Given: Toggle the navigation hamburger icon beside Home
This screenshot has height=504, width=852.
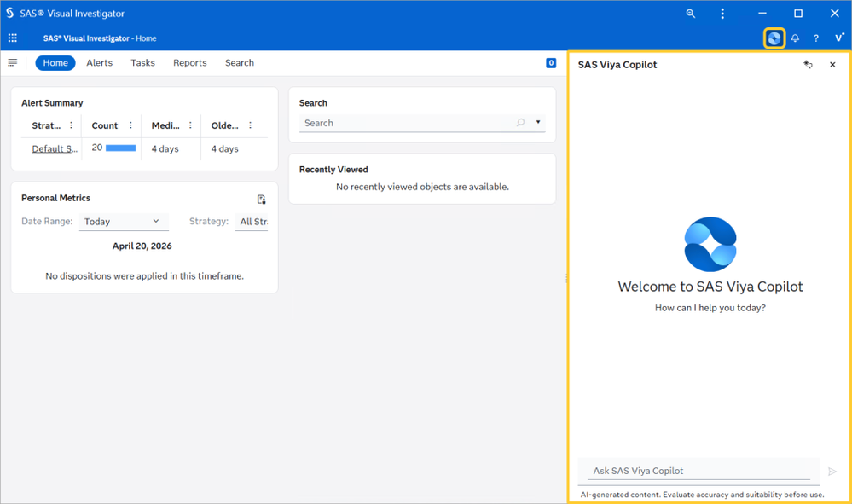Looking at the screenshot, I should (x=13, y=62).
